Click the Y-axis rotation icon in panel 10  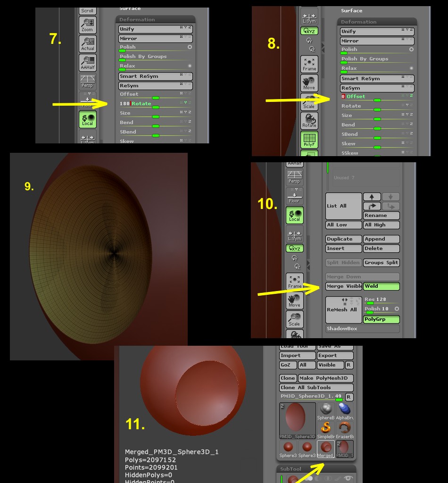pyautogui.click(x=294, y=258)
